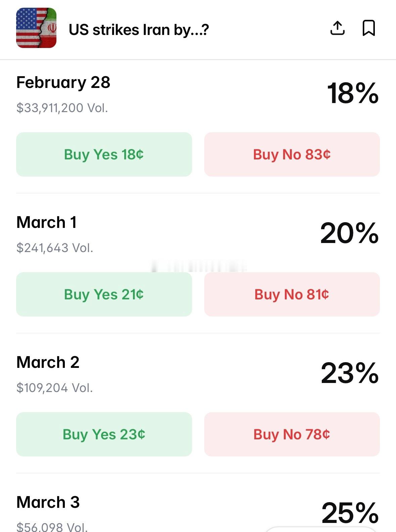The height and width of the screenshot is (532, 396).
Task: Click Buy Yes 18¢ for February 28
Action: click(x=104, y=154)
